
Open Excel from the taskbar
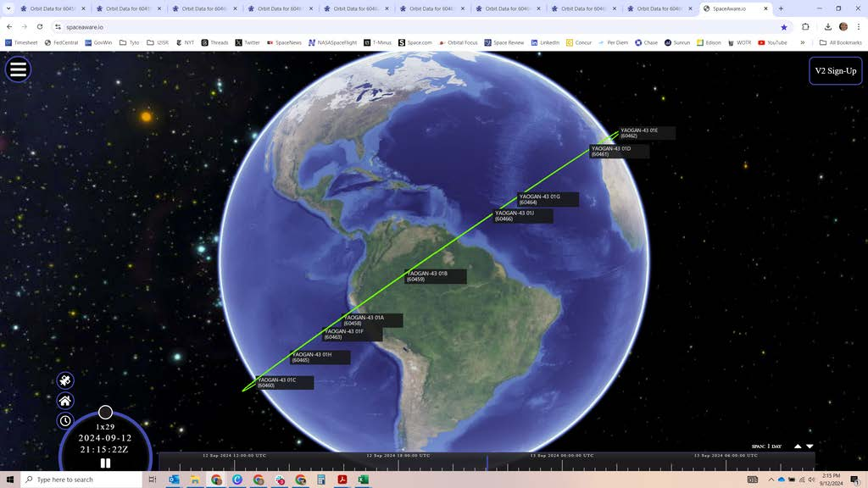tap(363, 480)
